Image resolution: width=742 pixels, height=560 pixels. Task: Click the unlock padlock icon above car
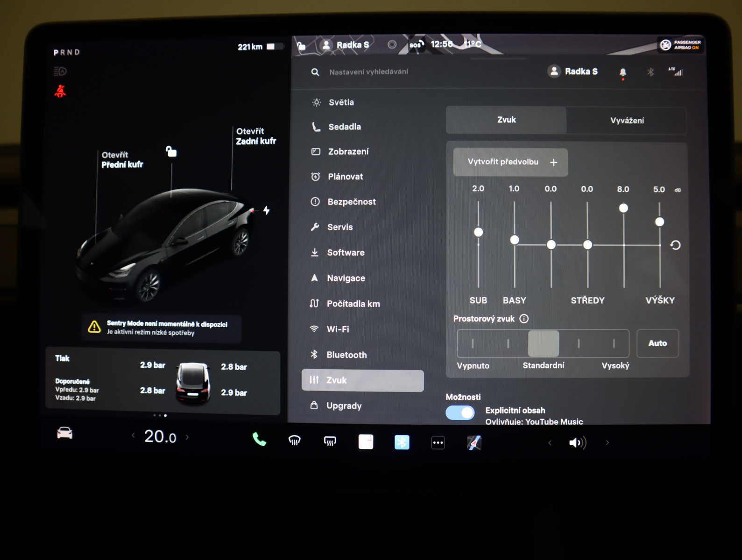tap(171, 152)
